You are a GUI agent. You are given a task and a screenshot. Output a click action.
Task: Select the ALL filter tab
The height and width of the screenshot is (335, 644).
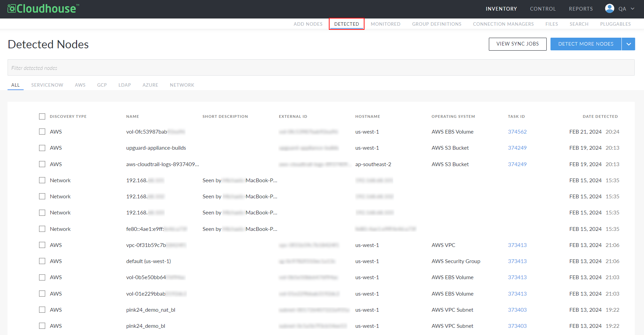pyautogui.click(x=15, y=85)
